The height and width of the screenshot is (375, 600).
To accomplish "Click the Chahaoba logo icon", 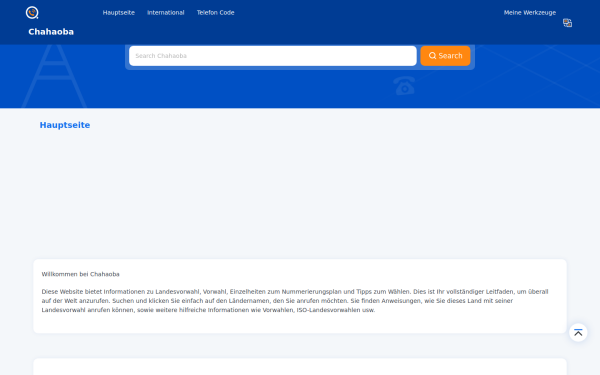I will (32, 13).
